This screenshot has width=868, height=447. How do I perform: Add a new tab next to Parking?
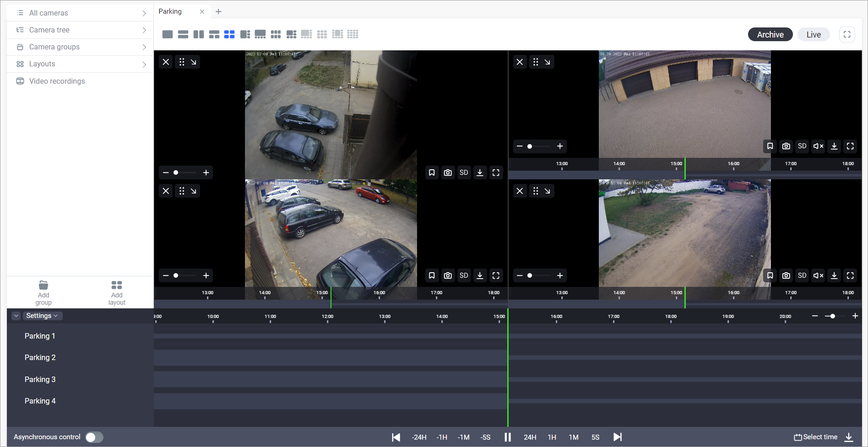click(218, 11)
